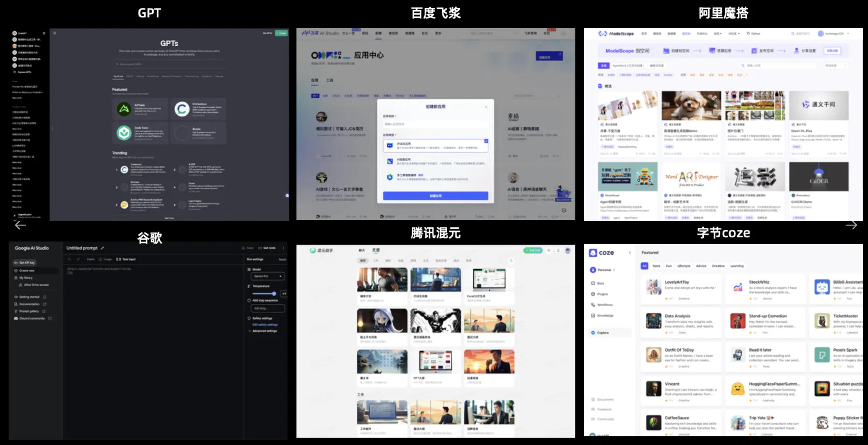868x445 pixels.
Task: Select the multi-tool agent app type option
Action: [x=435, y=177]
